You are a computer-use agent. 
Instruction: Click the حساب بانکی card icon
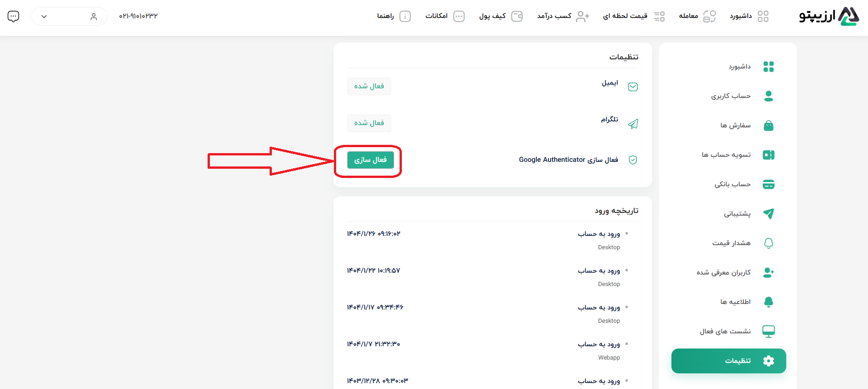coord(768,184)
